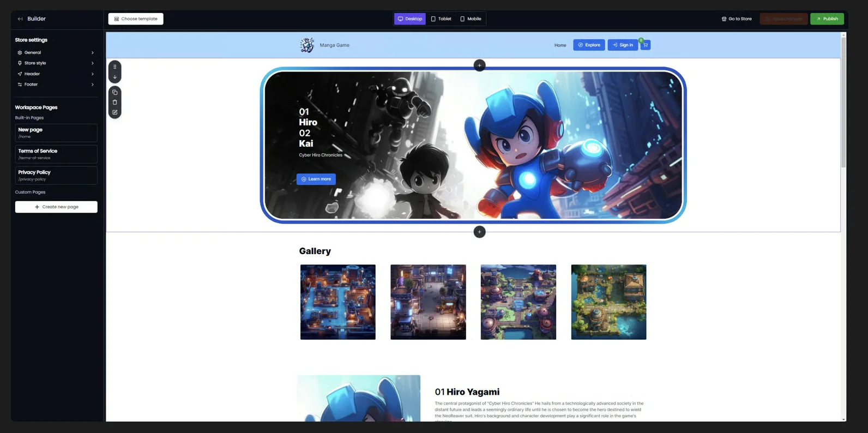Click the Learn more button on banner
Image resolution: width=868 pixels, height=433 pixels.
click(x=316, y=179)
